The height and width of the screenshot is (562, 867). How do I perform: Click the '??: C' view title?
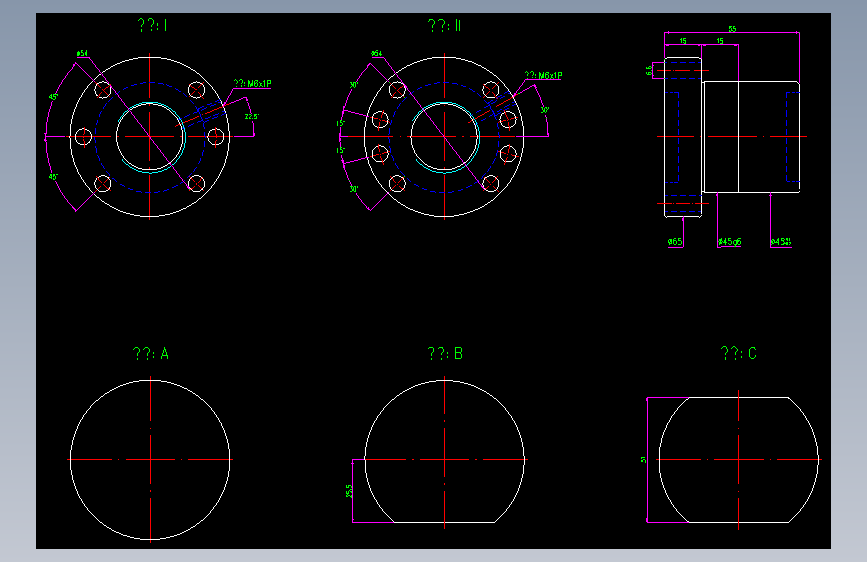point(739,353)
